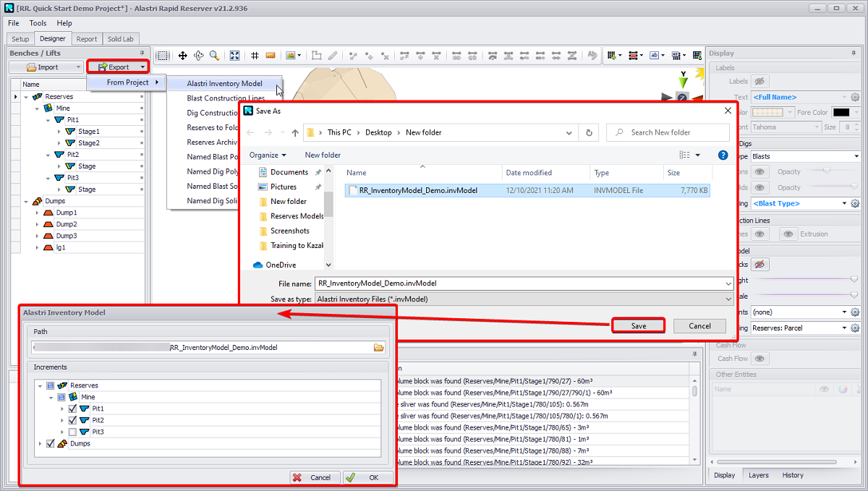Click the refresh button in Save As dialog
The width and height of the screenshot is (868, 491).
pyautogui.click(x=590, y=132)
